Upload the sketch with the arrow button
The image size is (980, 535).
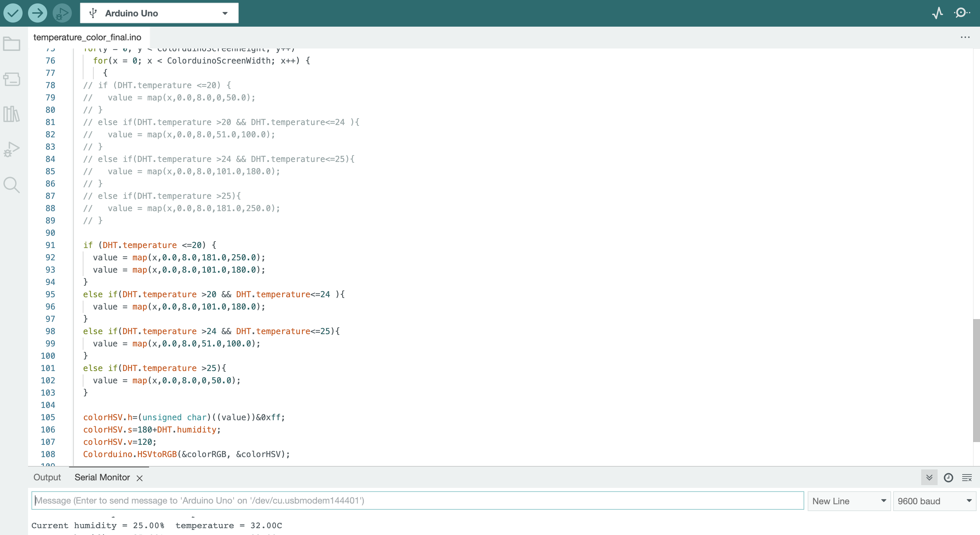pos(37,13)
